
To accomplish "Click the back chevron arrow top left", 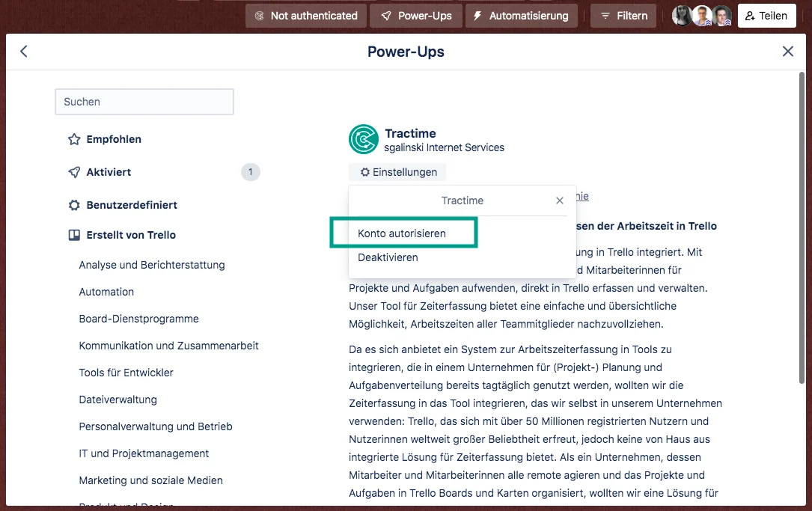I will tap(23, 51).
